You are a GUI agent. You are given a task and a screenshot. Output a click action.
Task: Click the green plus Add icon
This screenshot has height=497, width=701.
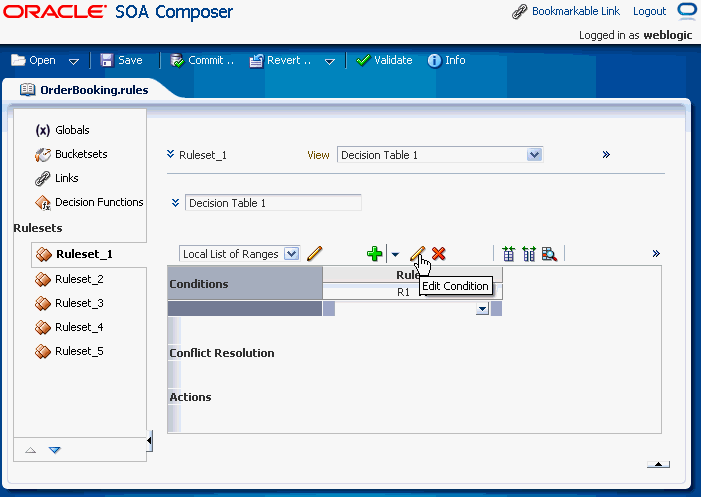375,254
